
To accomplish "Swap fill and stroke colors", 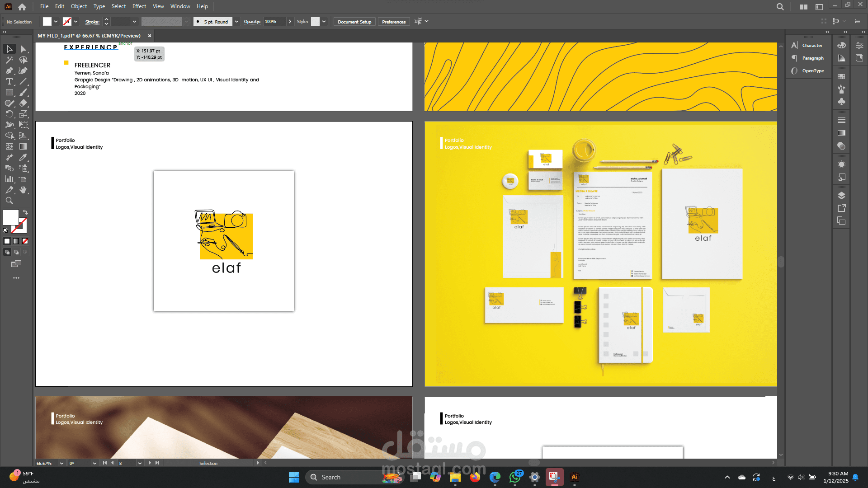I will pos(25,212).
